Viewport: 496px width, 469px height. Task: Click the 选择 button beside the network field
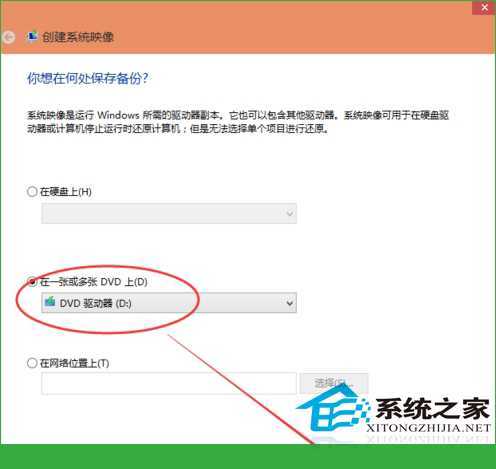[334, 383]
